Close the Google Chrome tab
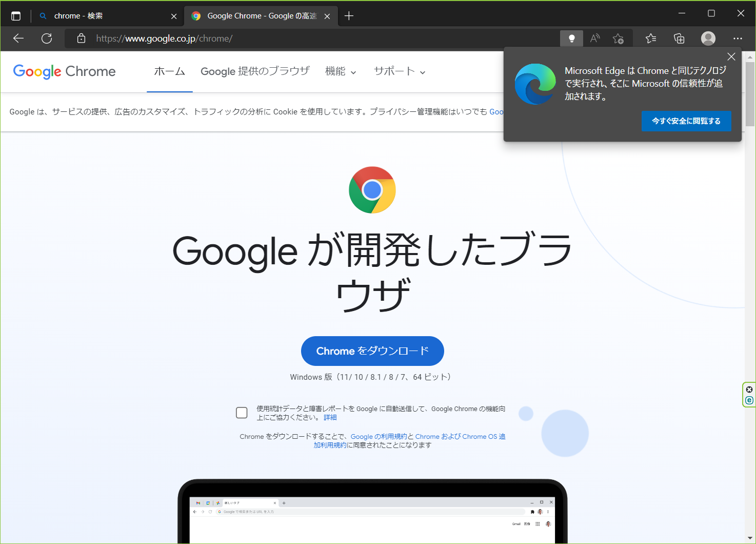Image resolution: width=756 pixels, height=544 pixels. pyautogui.click(x=327, y=16)
